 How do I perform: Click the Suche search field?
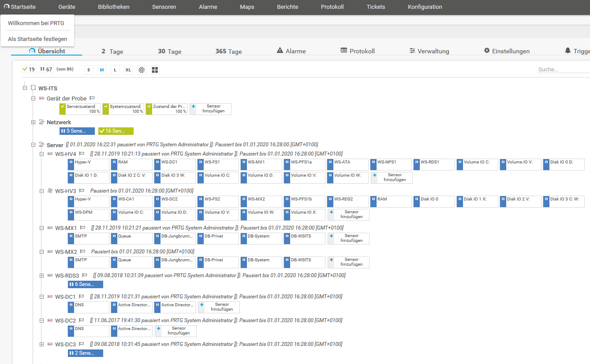point(564,69)
